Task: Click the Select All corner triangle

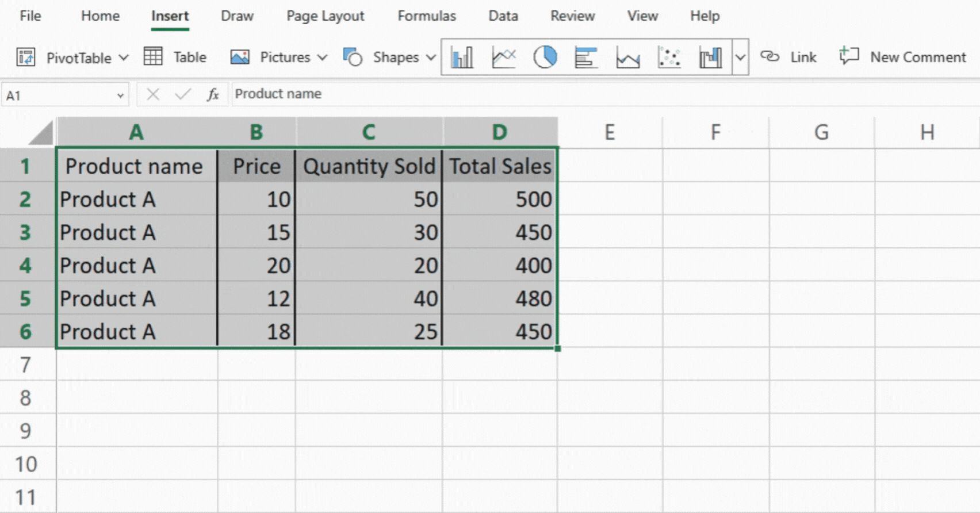Action: coord(41,133)
